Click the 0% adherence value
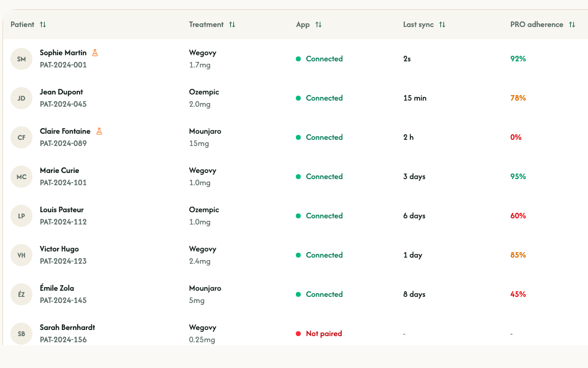Viewport: 588px width, 368px height. (516, 137)
